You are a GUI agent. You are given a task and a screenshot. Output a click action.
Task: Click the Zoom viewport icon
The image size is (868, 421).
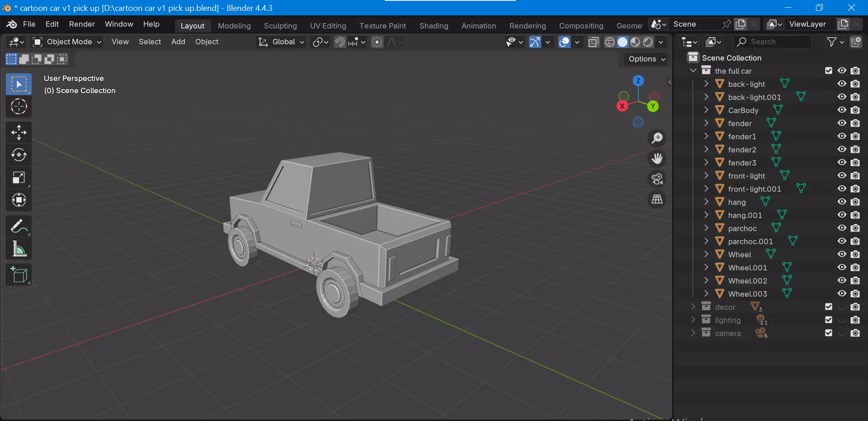[x=657, y=138]
